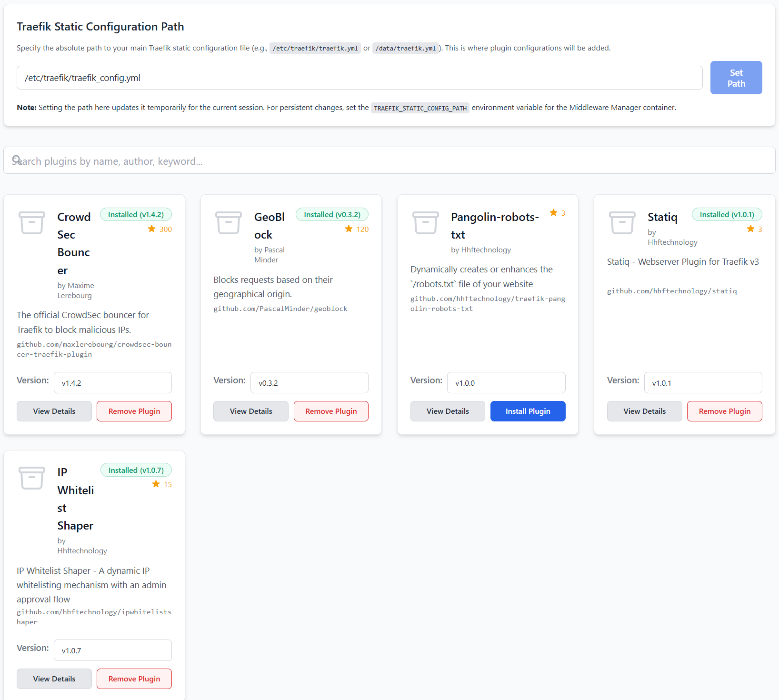Open View Details for GeoBlock
This screenshot has width=779, height=700.
(x=251, y=411)
